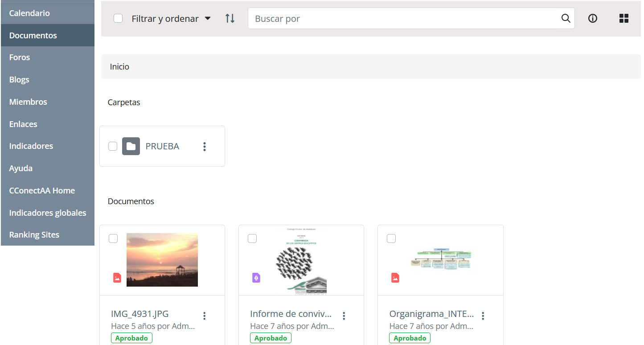Open IMG_4931.JPG options kebab menu
The height and width of the screenshot is (345, 644).
coord(205,316)
